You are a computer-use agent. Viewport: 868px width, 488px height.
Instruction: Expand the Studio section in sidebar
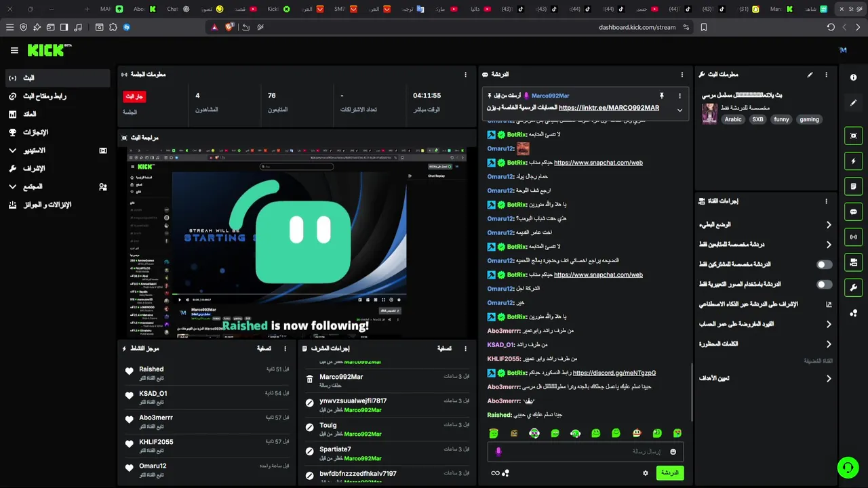click(x=12, y=150)
